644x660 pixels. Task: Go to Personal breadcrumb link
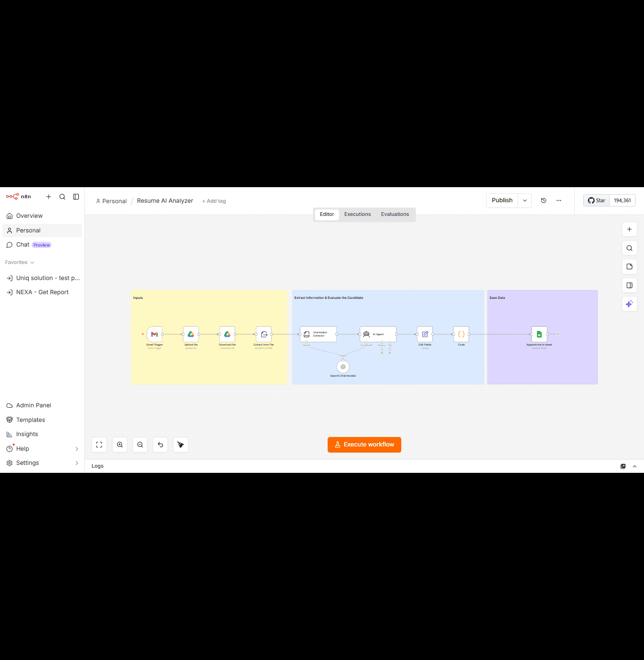(x=111, y=201)
